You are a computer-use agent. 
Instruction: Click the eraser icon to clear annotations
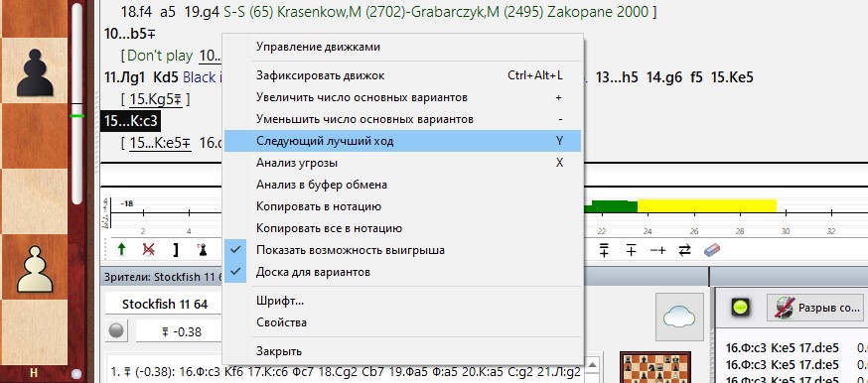click(712, 250)
